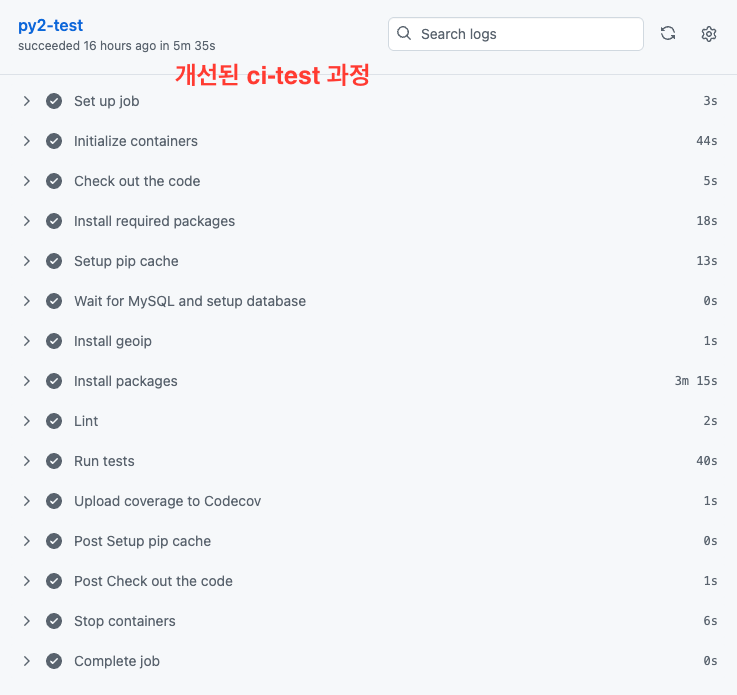Image resolution: width=737 pixels, height=695 pixels.
Task: Click success checkmark beside Complete job
Action: [x=54, y=661]
